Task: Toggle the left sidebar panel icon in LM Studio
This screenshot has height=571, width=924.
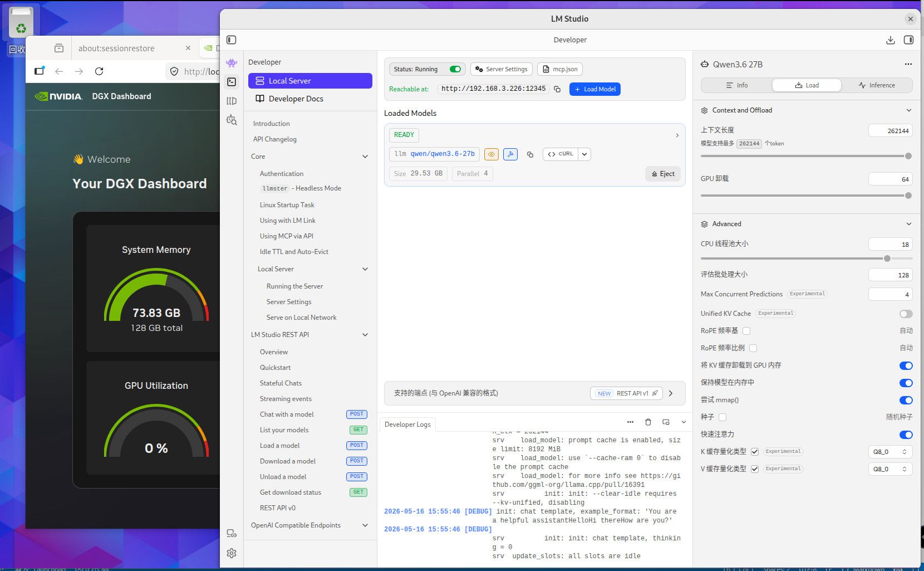Action: [232, 40]
